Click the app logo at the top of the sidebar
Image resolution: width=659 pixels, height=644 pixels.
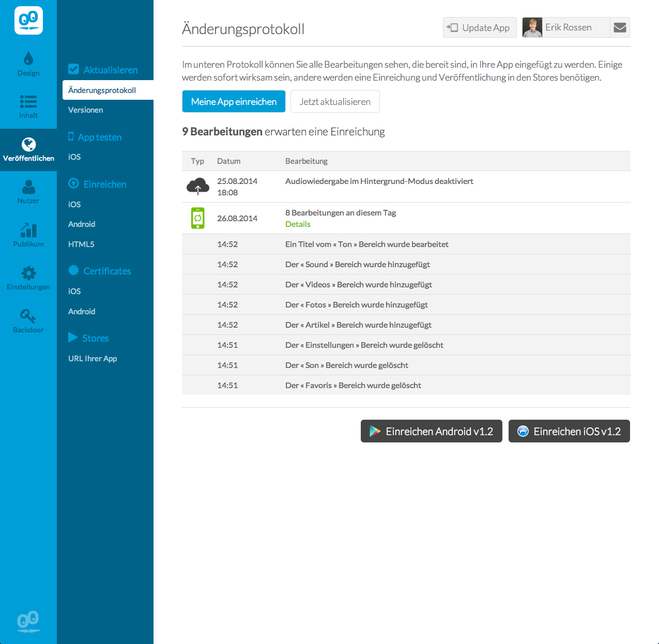28,21
